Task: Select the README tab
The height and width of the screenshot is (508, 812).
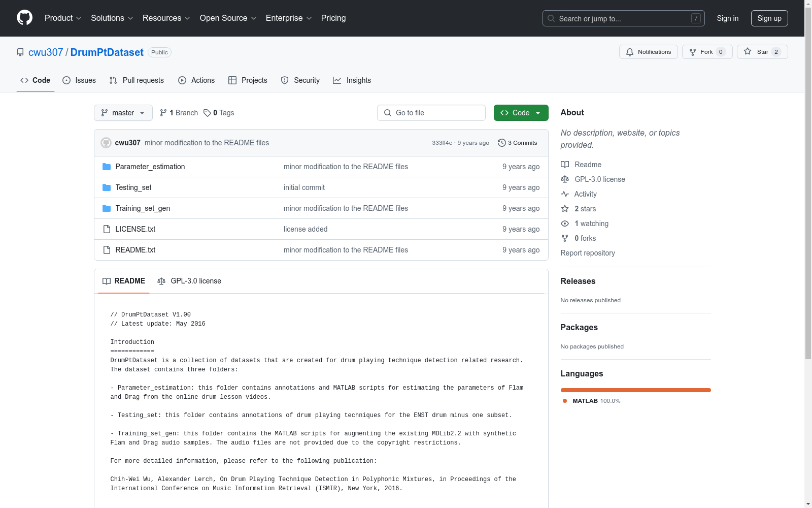Action: (124, 281)
